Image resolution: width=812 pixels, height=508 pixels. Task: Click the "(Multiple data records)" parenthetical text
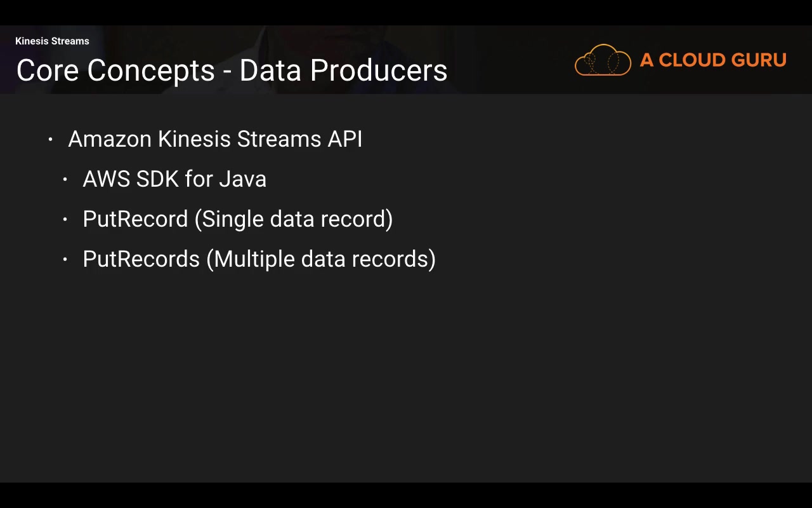321,259
